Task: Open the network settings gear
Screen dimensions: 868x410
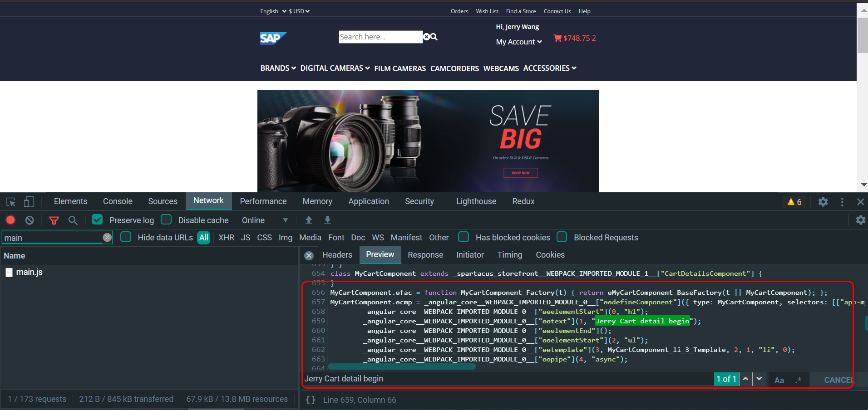Action: (860, 220)
